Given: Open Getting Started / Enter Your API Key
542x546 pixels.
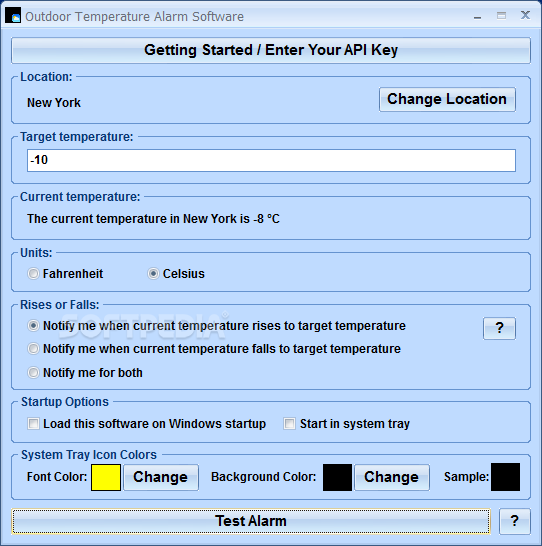Looking at the screenshot, I should (x=271, y=50).
